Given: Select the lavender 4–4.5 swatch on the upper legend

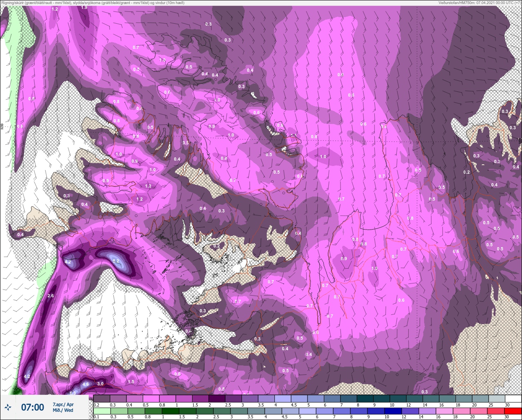Looking at the screenshot, I should point(283,398).
